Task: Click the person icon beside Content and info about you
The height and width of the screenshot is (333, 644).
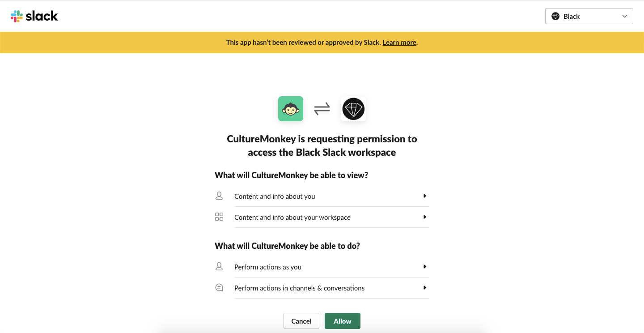Action: [x=219, y=196]
